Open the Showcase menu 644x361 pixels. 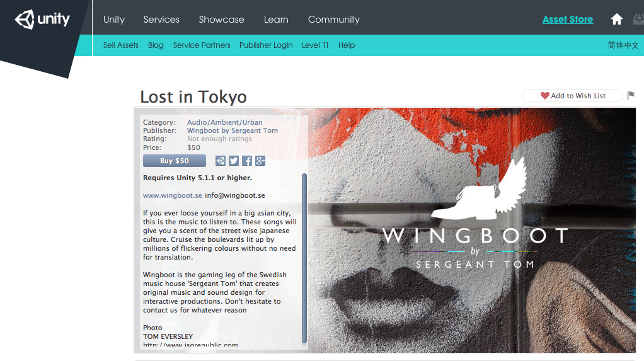pyautogui.click(x=221, y=20)
